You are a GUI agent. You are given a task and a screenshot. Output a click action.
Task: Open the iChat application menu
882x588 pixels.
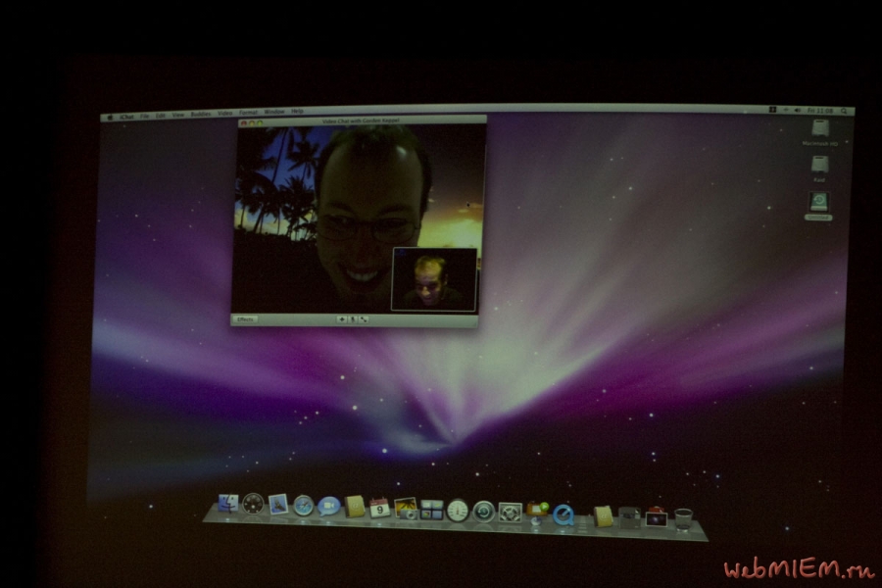pos(126,117)
